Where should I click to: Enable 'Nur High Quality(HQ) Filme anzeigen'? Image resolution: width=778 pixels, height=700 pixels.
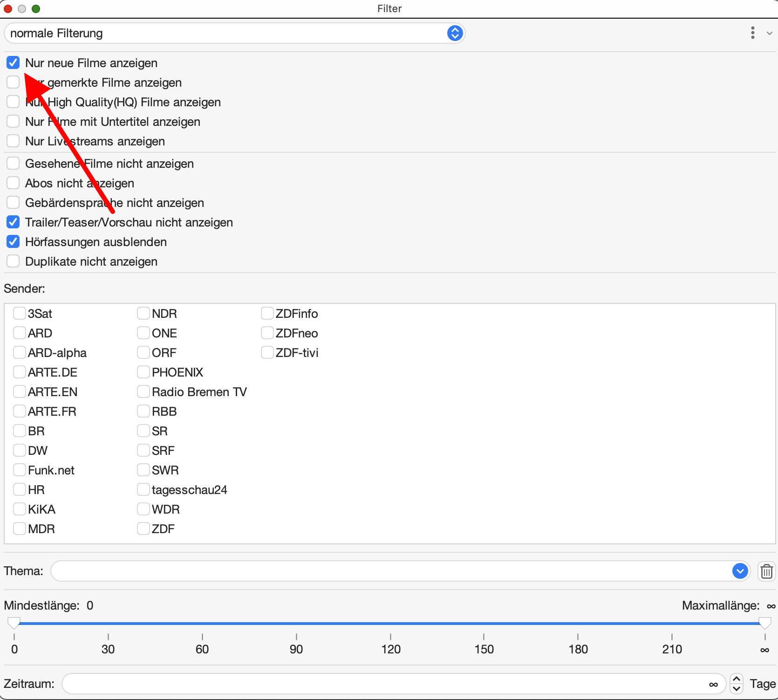click(13, 102)
